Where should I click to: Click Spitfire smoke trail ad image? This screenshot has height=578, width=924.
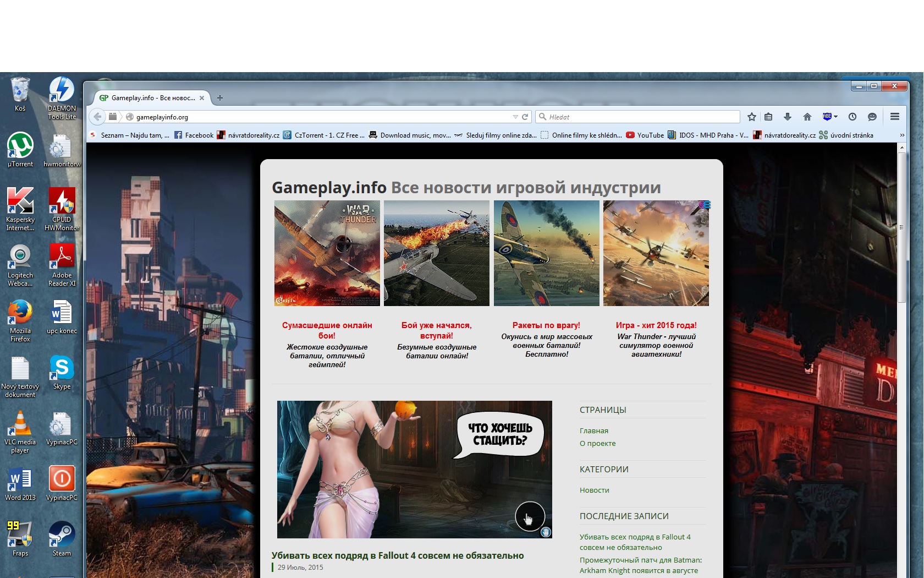(x=546, y=253)
